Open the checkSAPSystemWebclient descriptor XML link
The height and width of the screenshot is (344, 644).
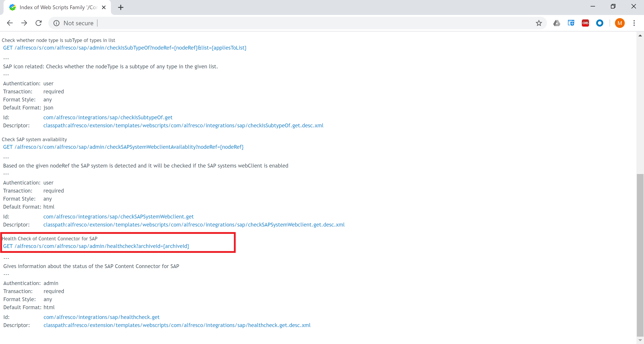click(194, 224)
